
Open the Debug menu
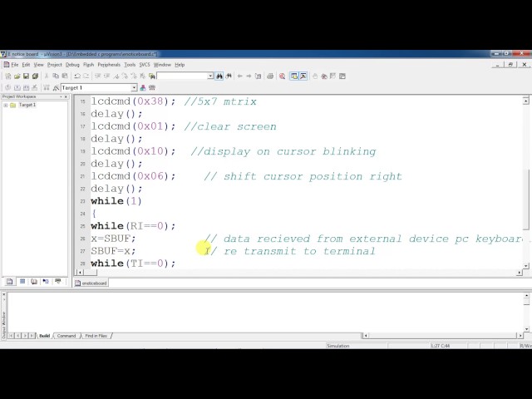pos(72,65)
